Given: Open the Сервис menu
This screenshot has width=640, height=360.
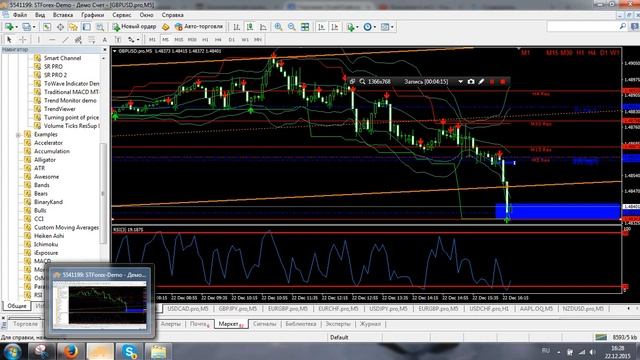Looking at the screenshot, I should click(122, 15).
